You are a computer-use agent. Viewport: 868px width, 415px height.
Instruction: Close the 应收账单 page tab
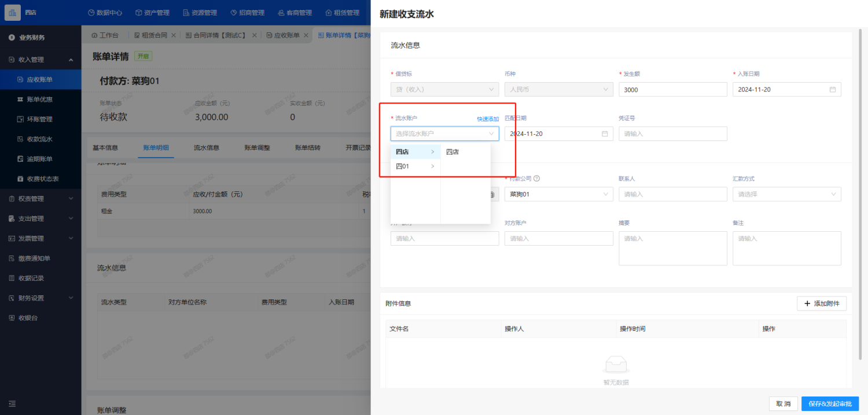coord(307,35)
